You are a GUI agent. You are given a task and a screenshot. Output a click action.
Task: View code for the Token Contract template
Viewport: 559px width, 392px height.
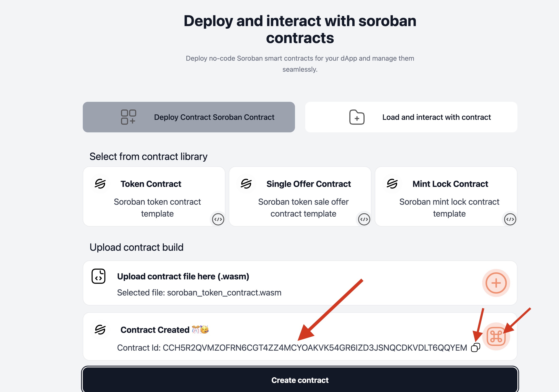point(218,219)
